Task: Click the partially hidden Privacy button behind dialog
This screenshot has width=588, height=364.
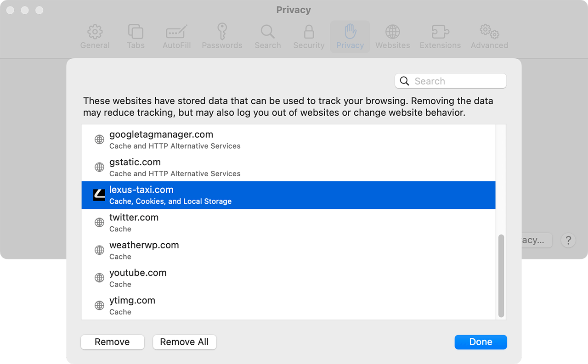Action: point(537,240)
